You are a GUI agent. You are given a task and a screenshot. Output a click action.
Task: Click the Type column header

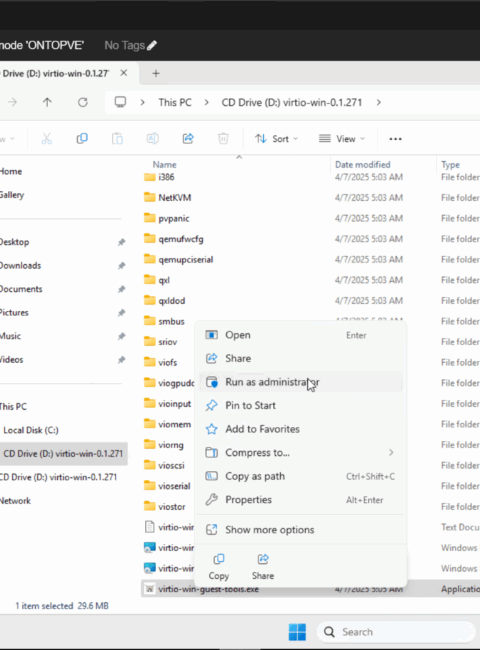tap(451, 165)
